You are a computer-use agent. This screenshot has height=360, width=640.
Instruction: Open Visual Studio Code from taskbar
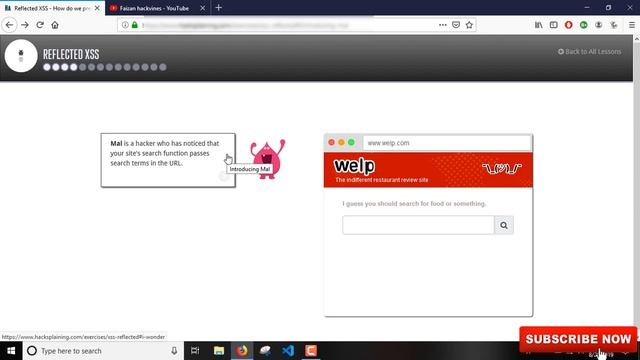coord(288,351)
